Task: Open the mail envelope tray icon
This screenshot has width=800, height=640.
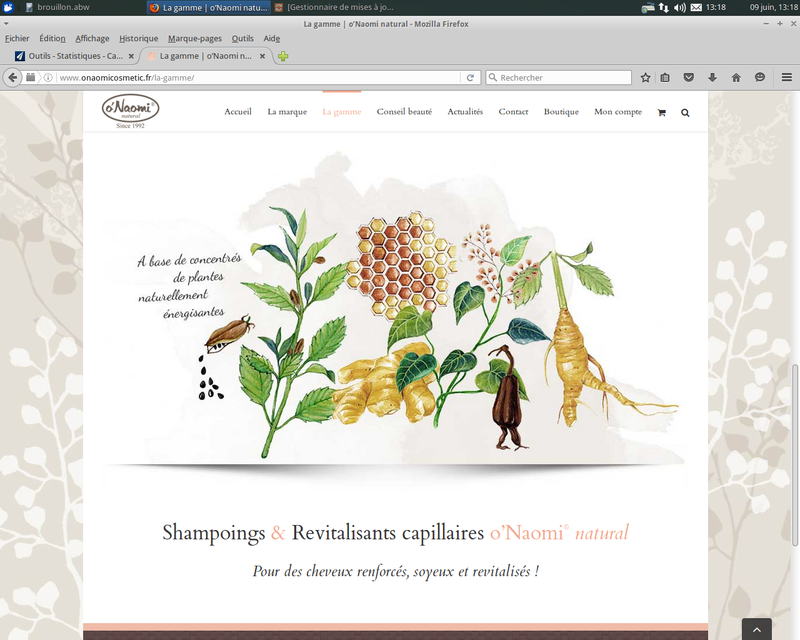Action: click(696, 7)
